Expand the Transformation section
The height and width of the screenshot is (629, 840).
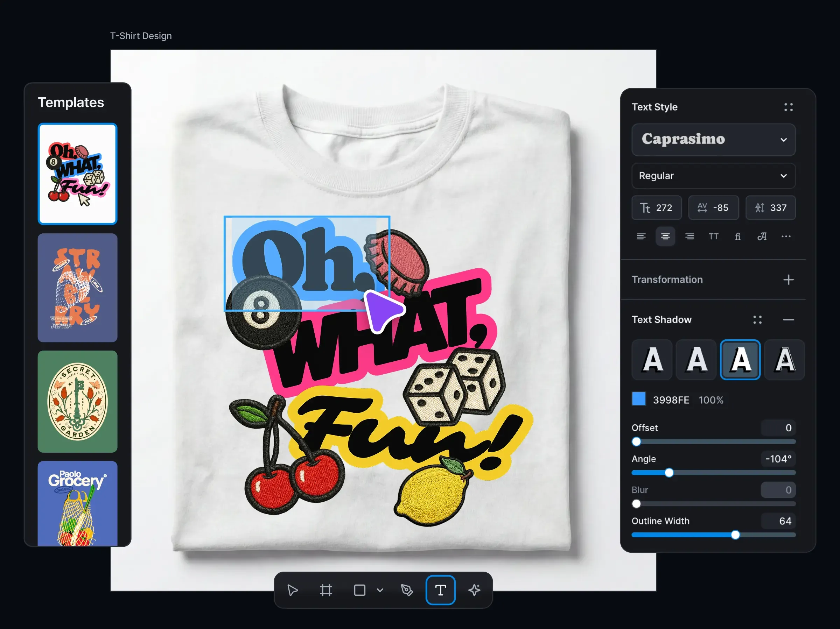[788, 280]
